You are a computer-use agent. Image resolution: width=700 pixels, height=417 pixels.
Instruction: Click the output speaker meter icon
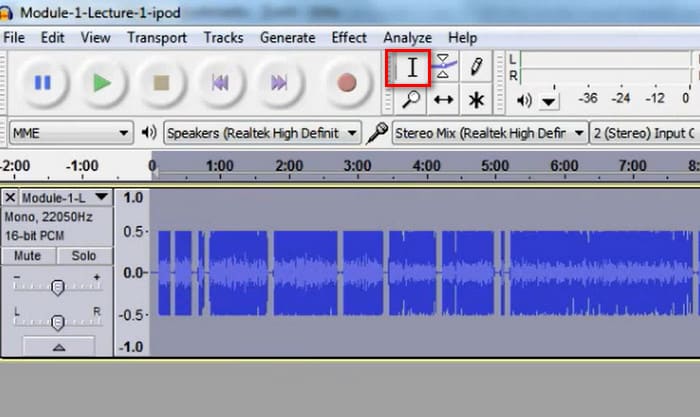524,100
